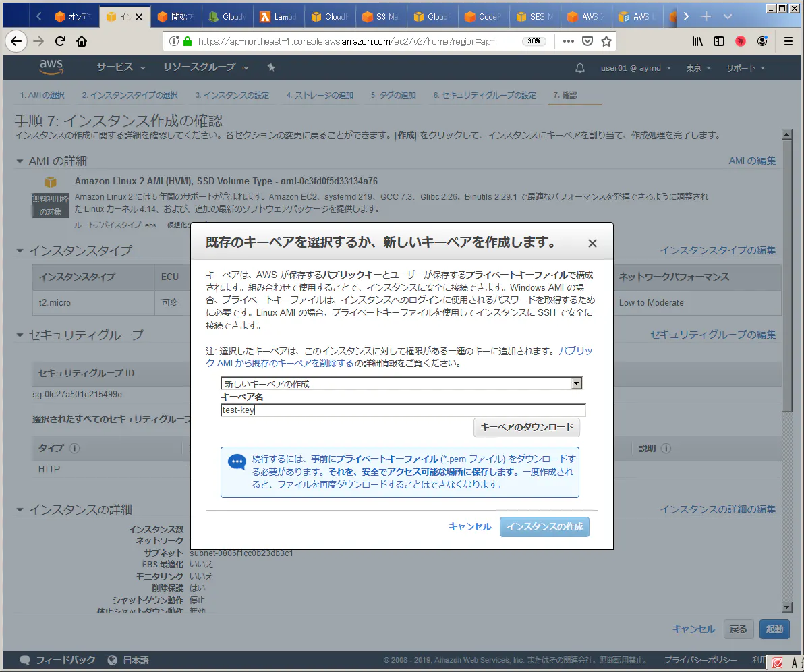Switch to the SES tab
Image resolution: width=804 pixels, height=672 pixels.
pyautogui.click(x=535, y=17)
